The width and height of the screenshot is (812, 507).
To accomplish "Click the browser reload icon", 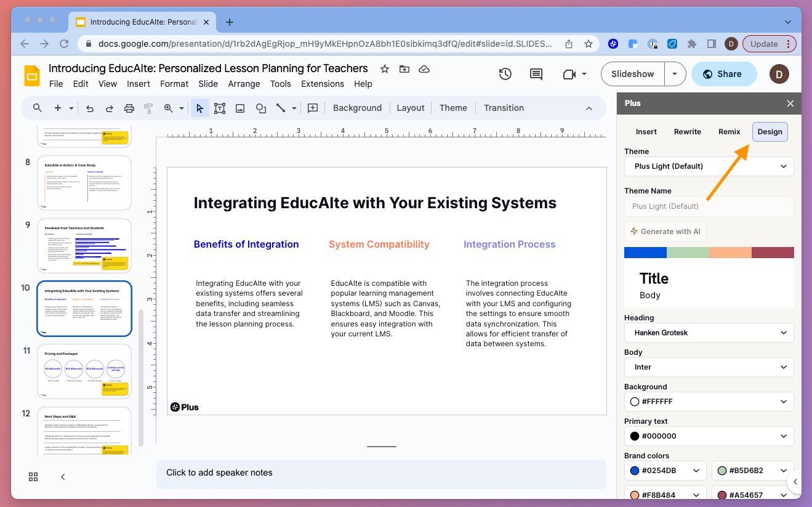I will 64,44.
